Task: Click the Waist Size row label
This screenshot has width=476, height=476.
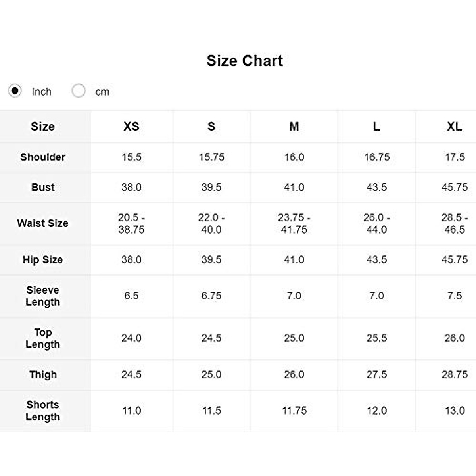Action: [43, 223]
